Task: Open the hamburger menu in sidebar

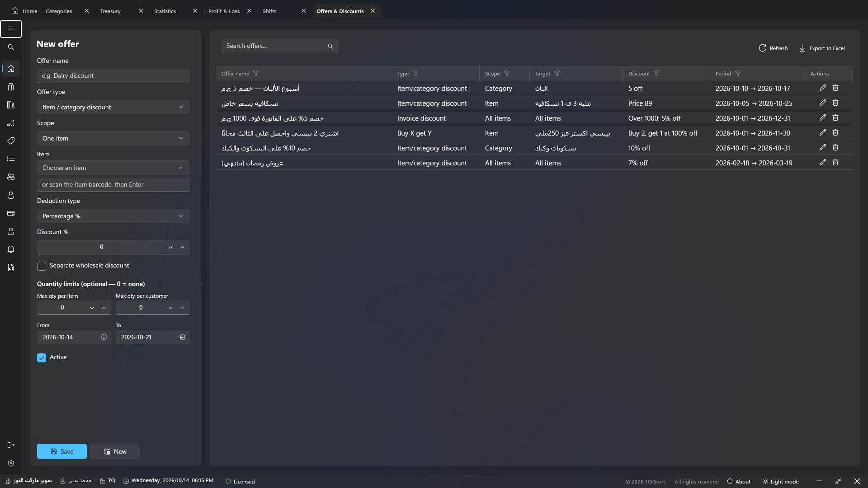Action: point(11,29)
